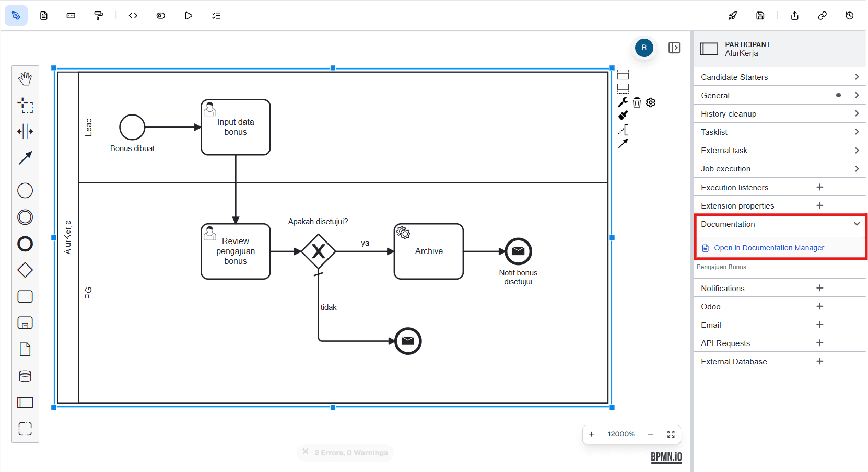The height and width of the screenshot is (472, 868).
Task: Select the Hand tool in the left palette
Action: [25, 78]
